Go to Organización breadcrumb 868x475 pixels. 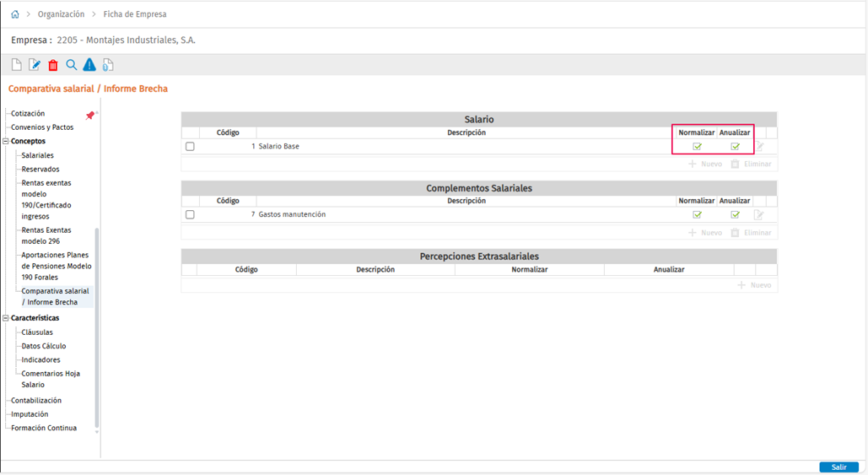(x=61, y=14)
